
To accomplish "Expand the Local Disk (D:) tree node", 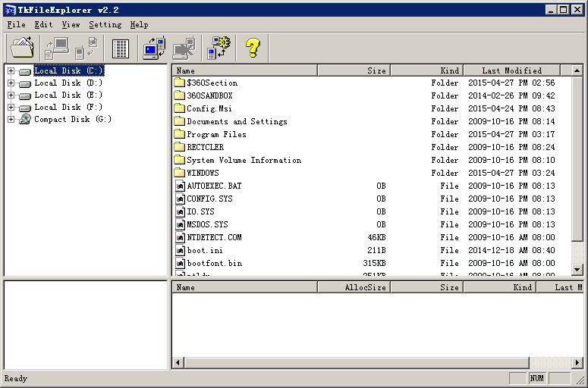I will pos(11,83).
